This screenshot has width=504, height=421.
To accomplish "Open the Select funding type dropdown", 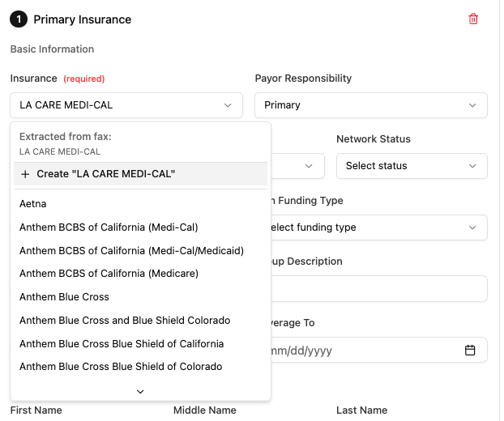I will tap(379, 228).
